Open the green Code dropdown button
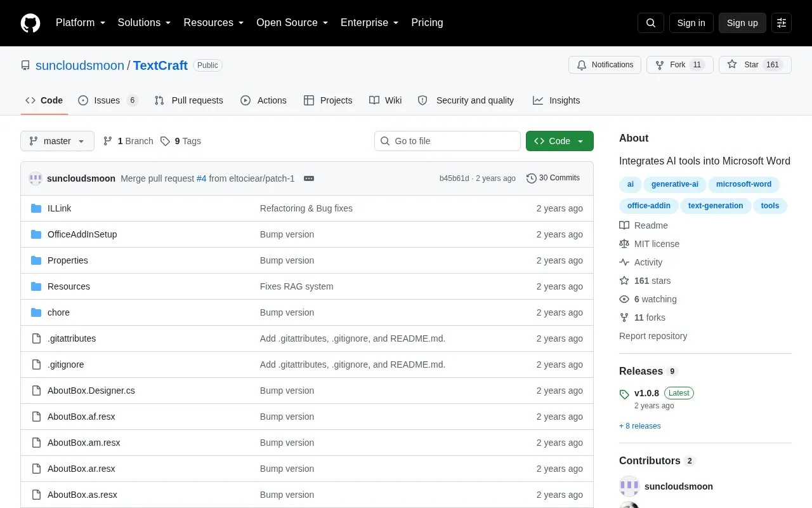The height and width of the screenshot is (508, 812). click(x=560, y=141)
